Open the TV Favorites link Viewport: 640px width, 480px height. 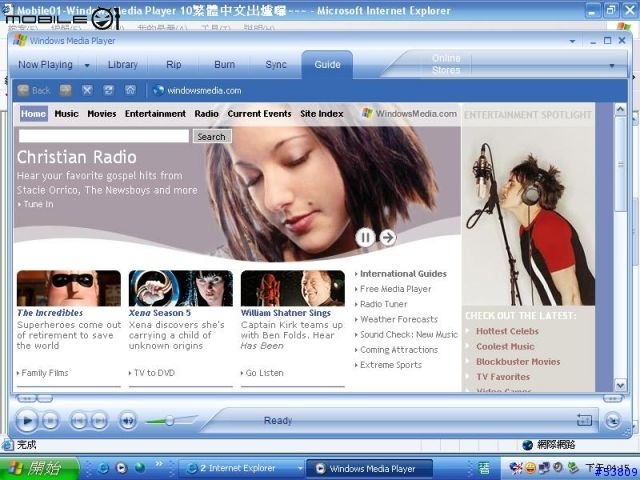click(503, 377)
